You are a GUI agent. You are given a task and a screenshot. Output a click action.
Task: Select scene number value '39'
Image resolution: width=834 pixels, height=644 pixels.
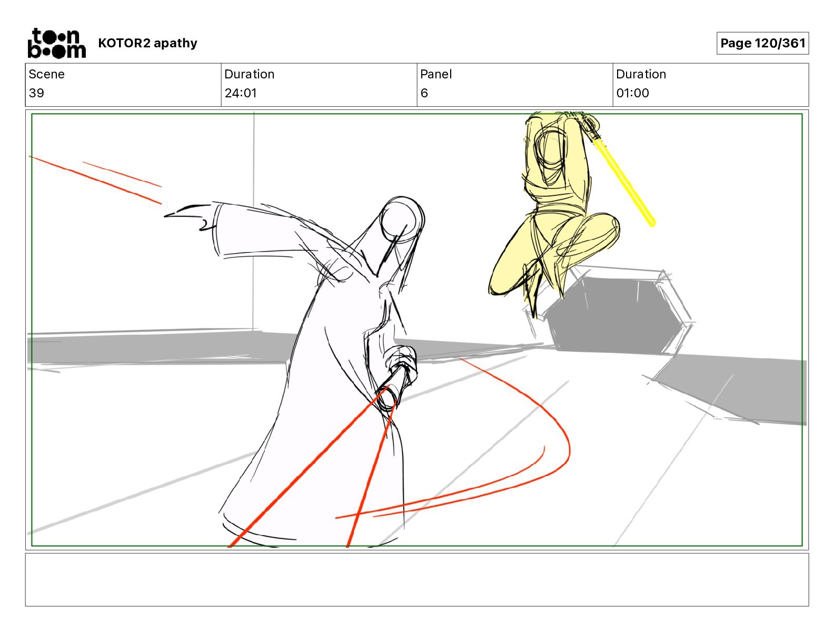tap(36, 93)
